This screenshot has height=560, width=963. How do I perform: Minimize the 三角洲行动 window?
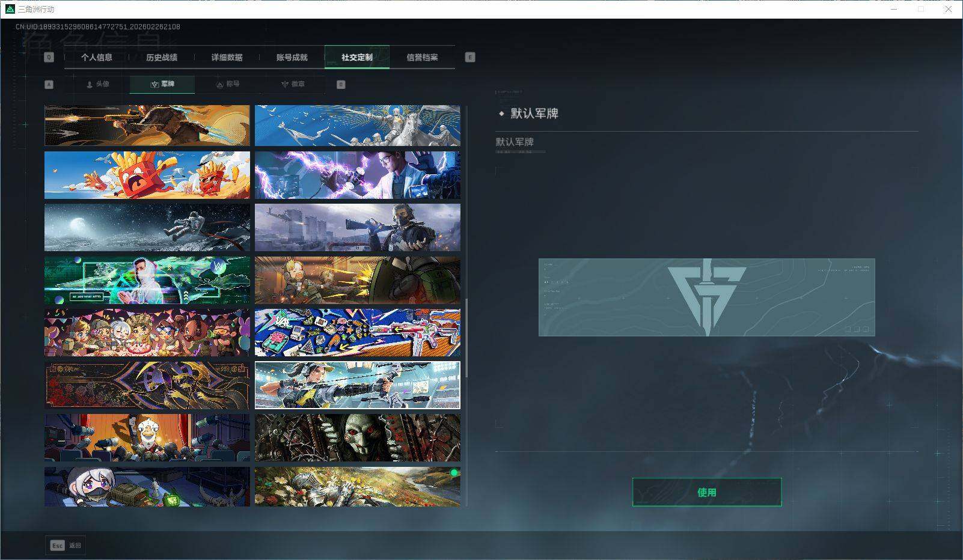coord(893,9)
